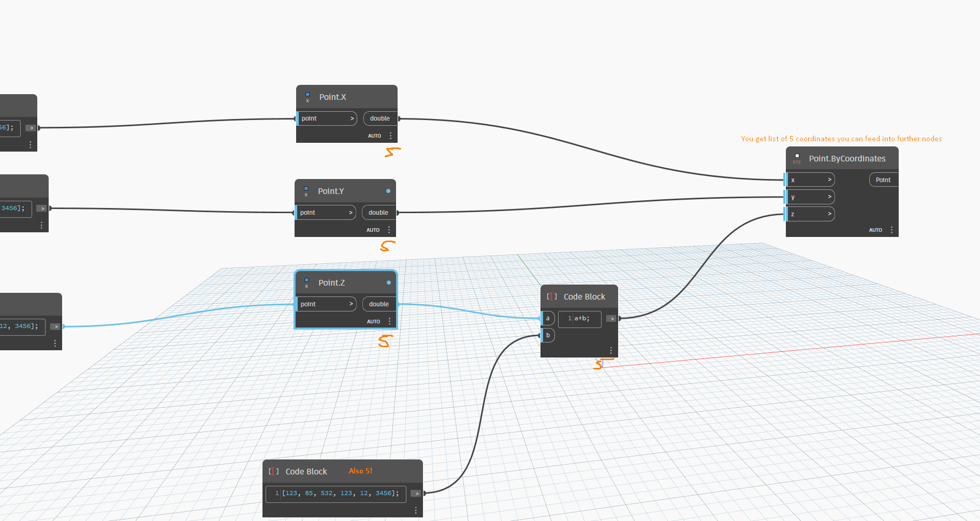Toggle the preview dot on Point.Z header
Viewport: 980px width, 521px height.
(x=388, y=282)
